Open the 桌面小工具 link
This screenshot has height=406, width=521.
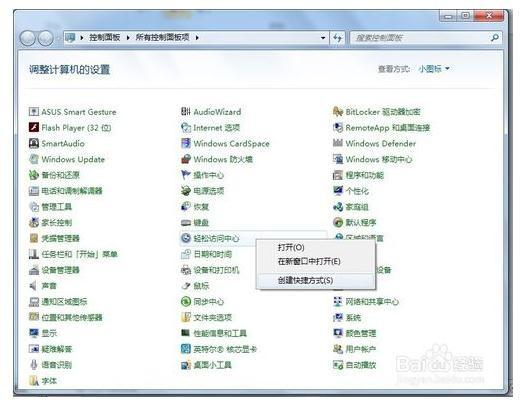coord(212,364)
